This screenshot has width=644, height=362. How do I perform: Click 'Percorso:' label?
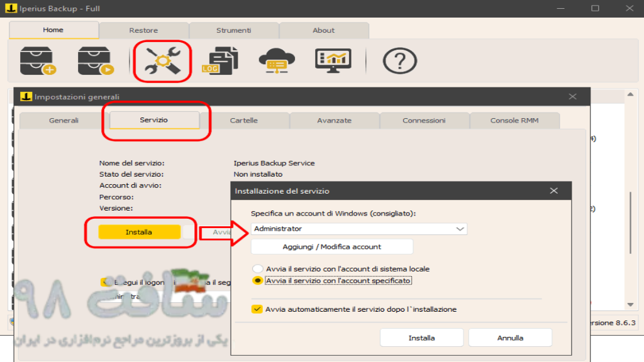tap(116, 197)
